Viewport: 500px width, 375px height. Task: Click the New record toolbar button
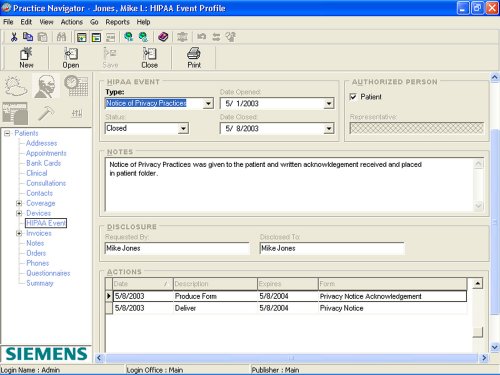pos(26,58)
